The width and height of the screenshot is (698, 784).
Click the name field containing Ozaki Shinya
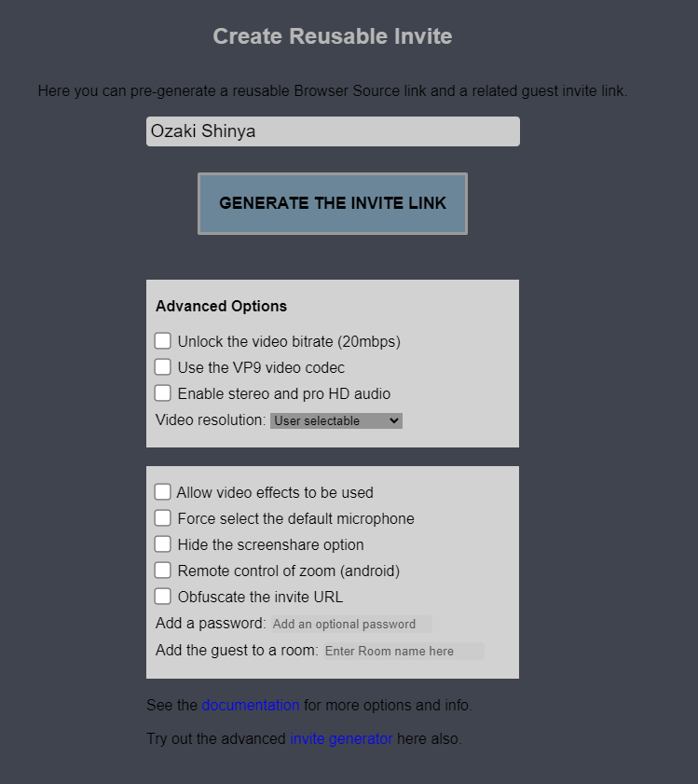point(333,131)
